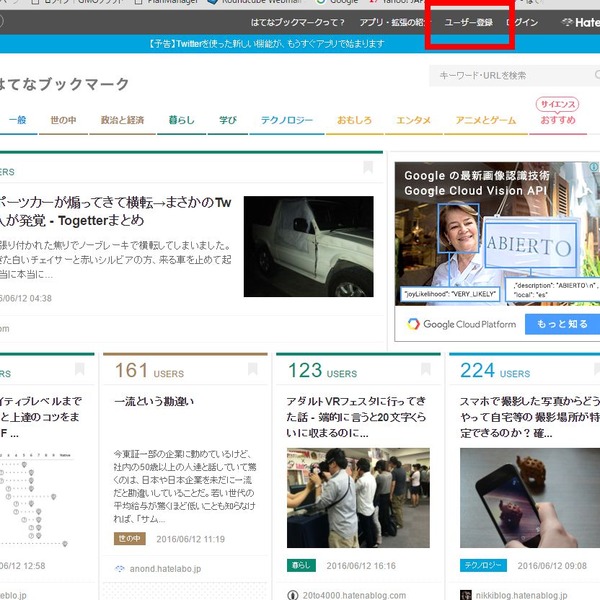Image resolution: width=600 pixels, height=600 pixels.
Task: Click the excerpt text starting 今東証一部の企業に勤めている
Action: (185, 486)
